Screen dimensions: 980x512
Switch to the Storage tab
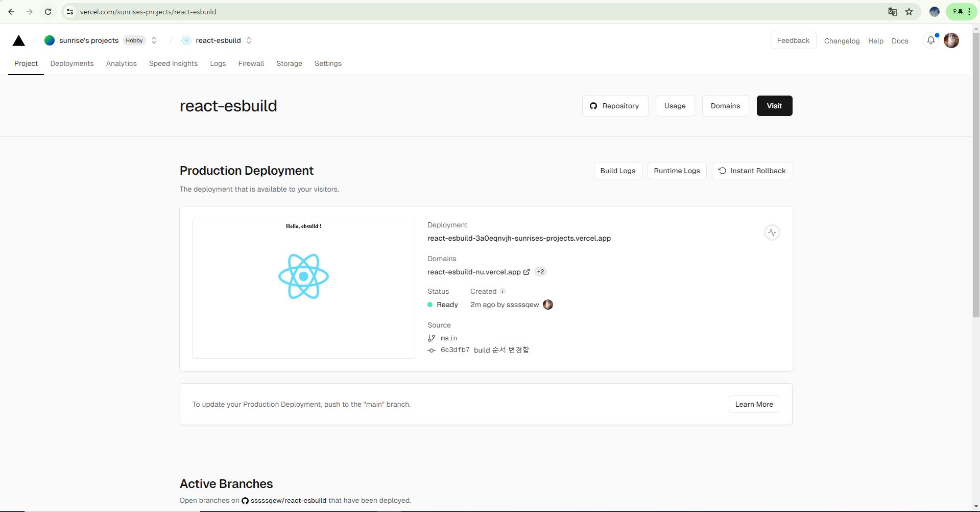[289, 63]
